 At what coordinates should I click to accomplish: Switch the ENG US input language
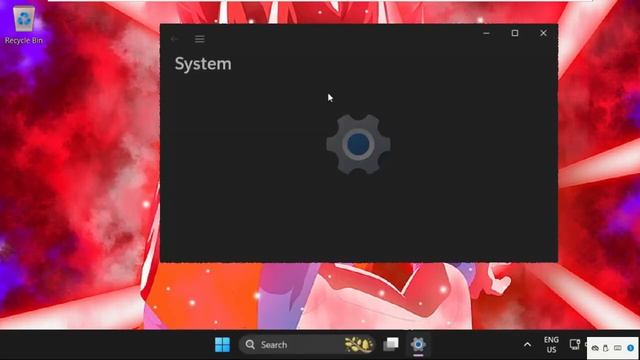[551, 344]
